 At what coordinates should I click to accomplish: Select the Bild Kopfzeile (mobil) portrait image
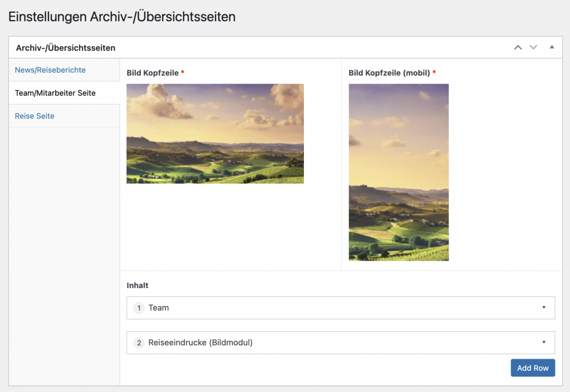(399, 172)
